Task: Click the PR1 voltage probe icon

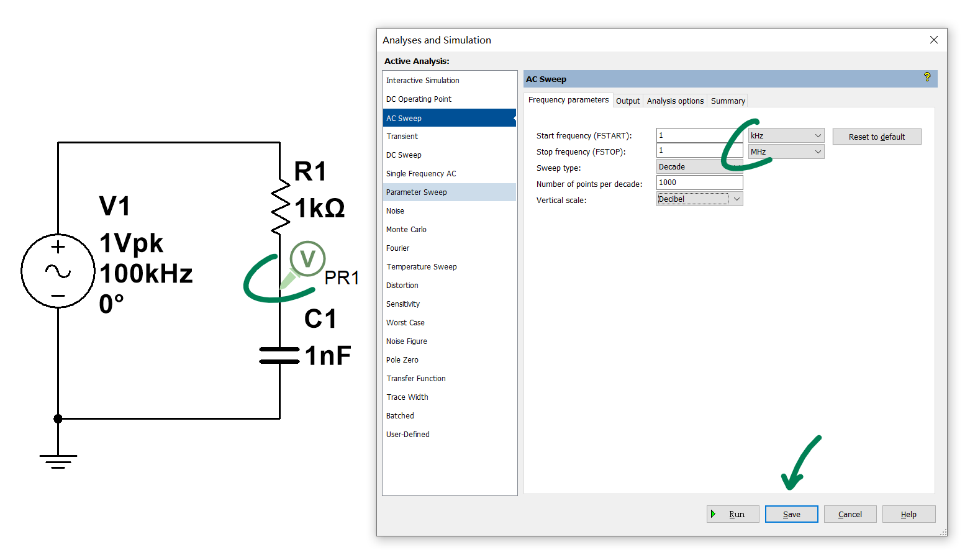Action: pyautogui.click(x=307, y=259)
